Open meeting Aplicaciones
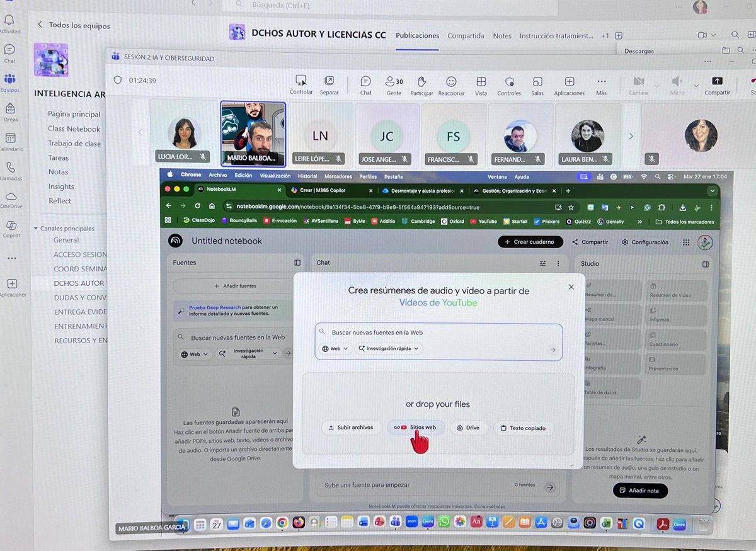 coord(570,86)
